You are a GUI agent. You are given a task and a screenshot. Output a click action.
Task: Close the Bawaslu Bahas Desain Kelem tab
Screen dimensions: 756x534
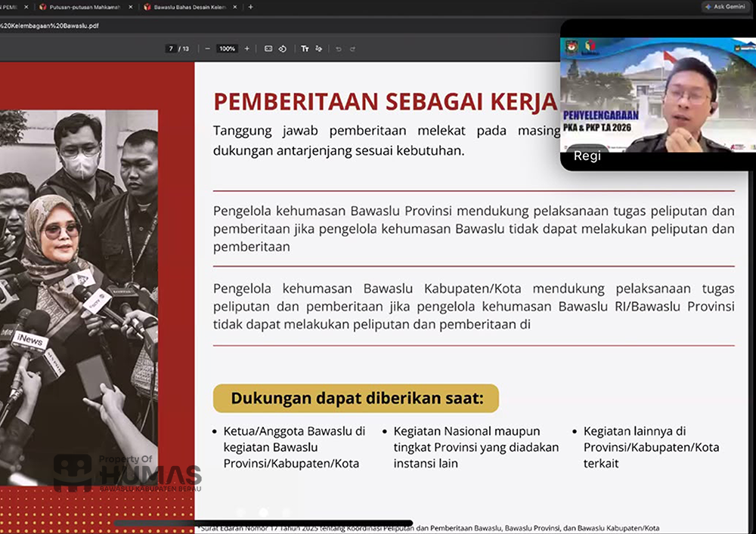[235, 8]
